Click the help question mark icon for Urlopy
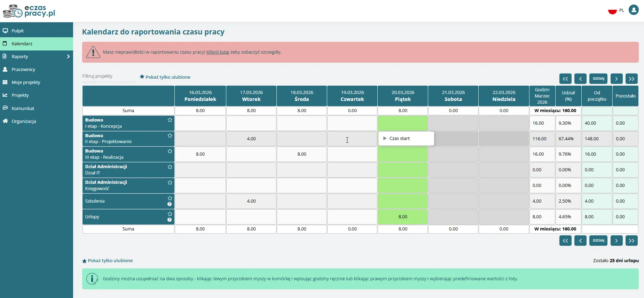The width and height of the screenshot is (644, 298). 170,220
